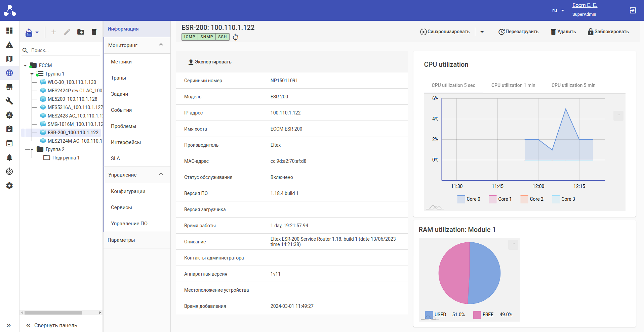Click the refresh icon beside SSH badge

236,37
